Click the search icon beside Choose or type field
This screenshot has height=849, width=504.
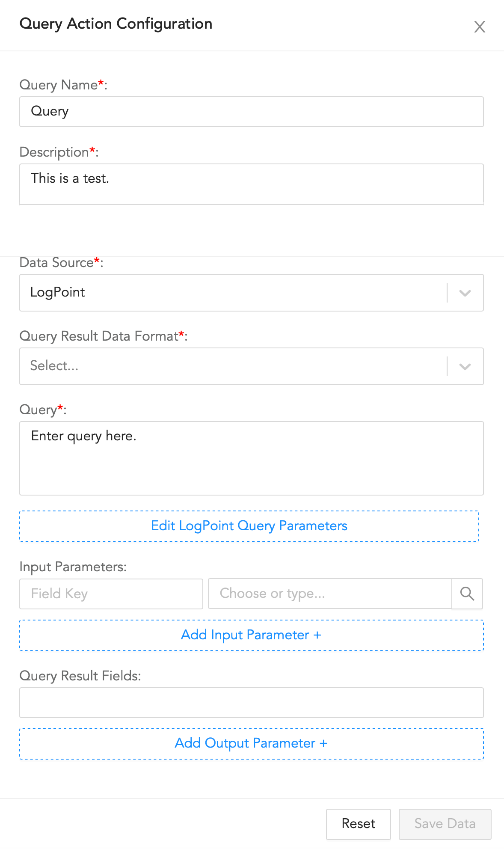click(x=467, y=594)
